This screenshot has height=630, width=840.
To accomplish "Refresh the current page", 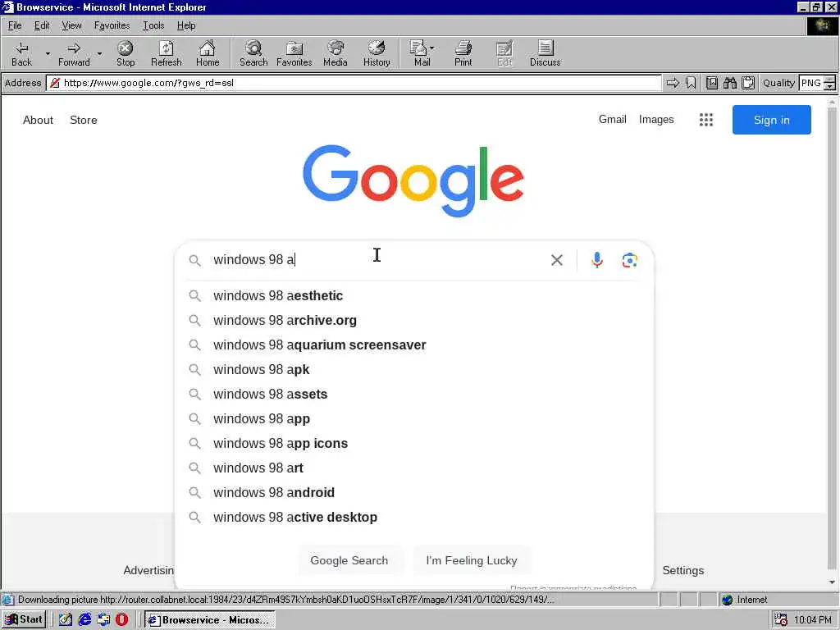I will tap(166, 53).
